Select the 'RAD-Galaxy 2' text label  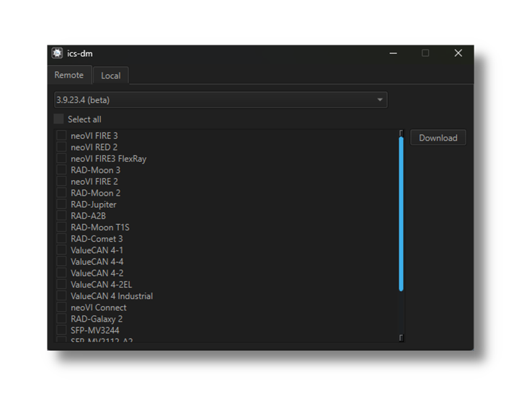pos(97,319)
